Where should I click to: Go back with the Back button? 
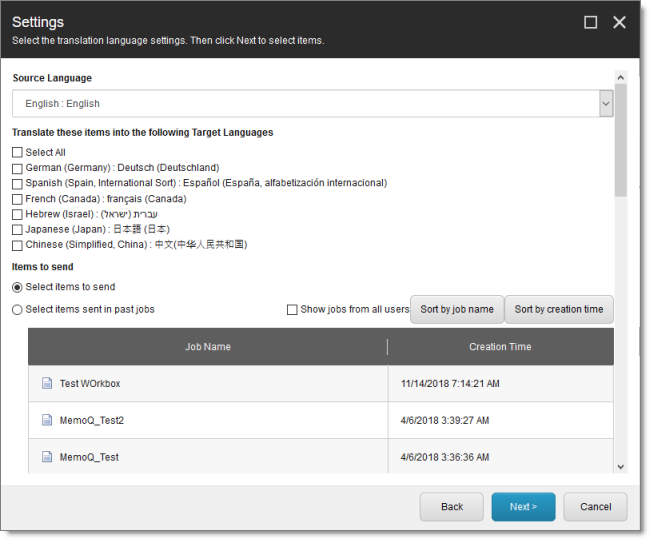point(451,506)
